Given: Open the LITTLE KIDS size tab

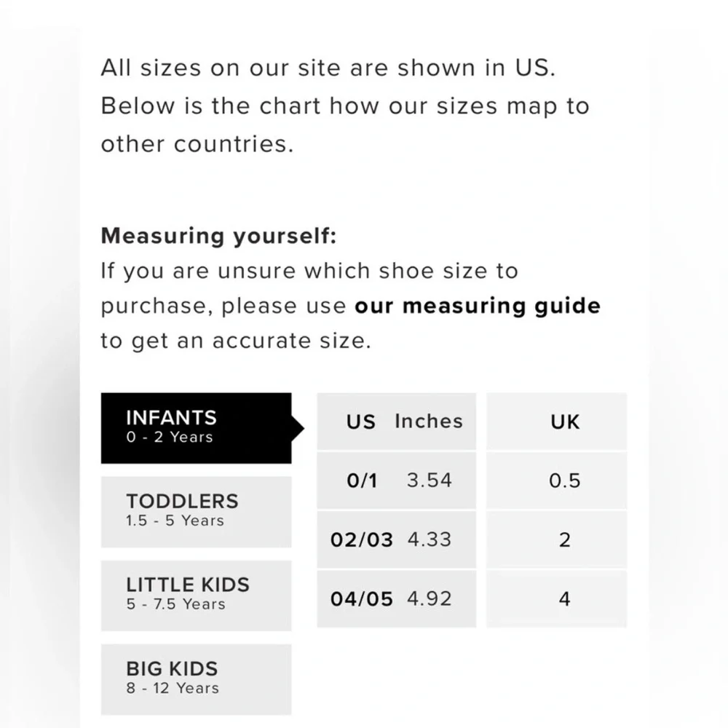Looking at the screenshot, I should point(196,594).
